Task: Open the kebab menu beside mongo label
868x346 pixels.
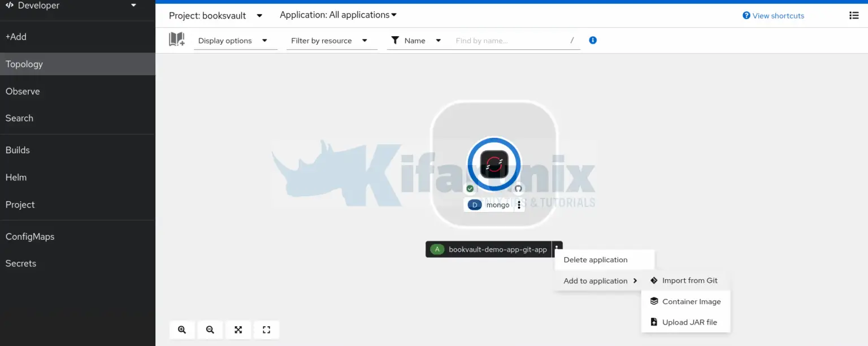Action: coord(519,204)
